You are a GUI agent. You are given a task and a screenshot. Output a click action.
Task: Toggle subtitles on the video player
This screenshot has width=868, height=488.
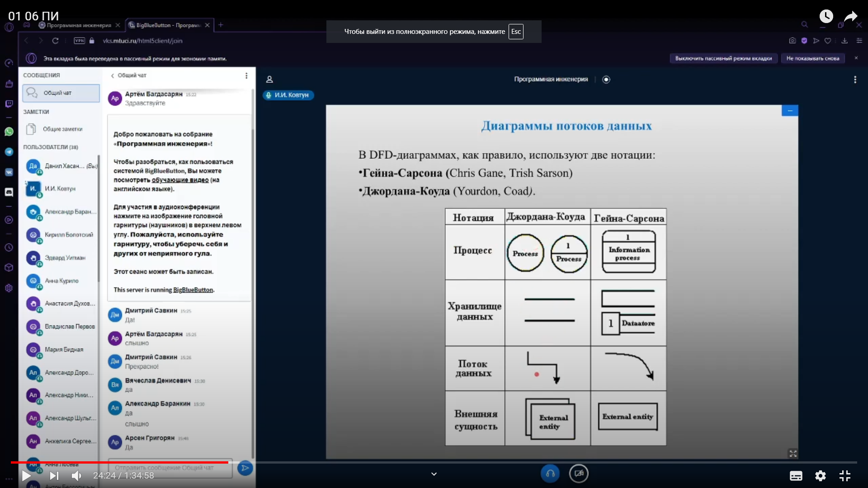coord(796,476)
